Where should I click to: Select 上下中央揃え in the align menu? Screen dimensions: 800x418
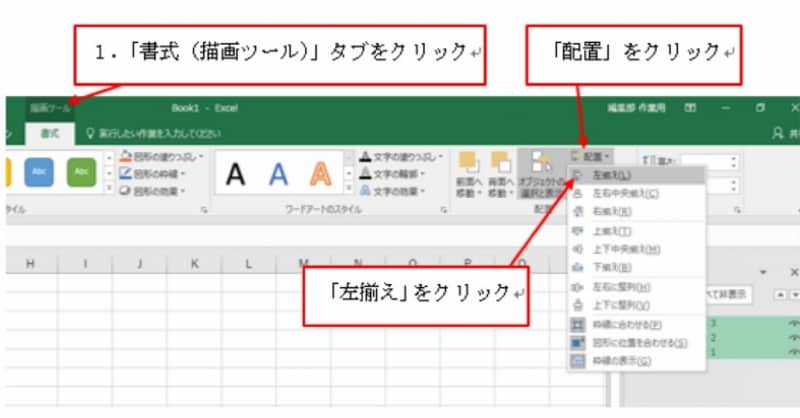pos(636,249)
